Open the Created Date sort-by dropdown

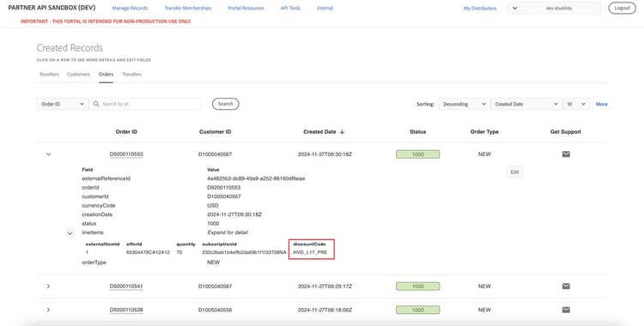(x=526, y=104)
